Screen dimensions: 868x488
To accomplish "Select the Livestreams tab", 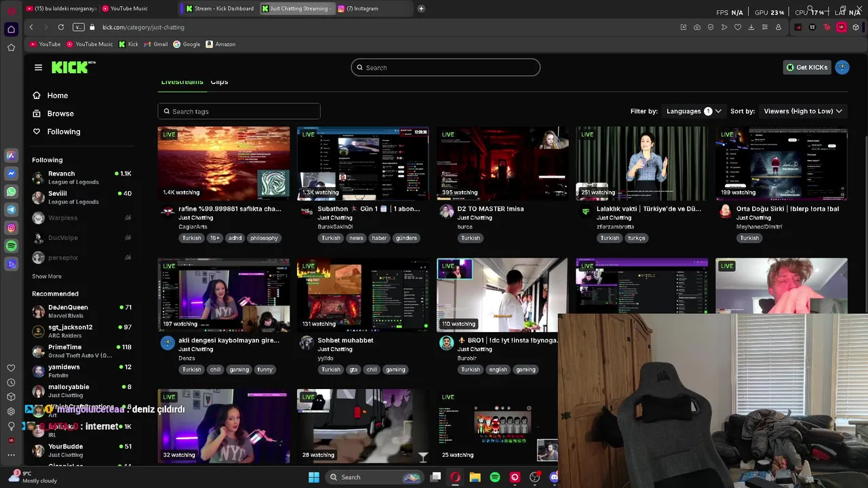I will (182, 82).
